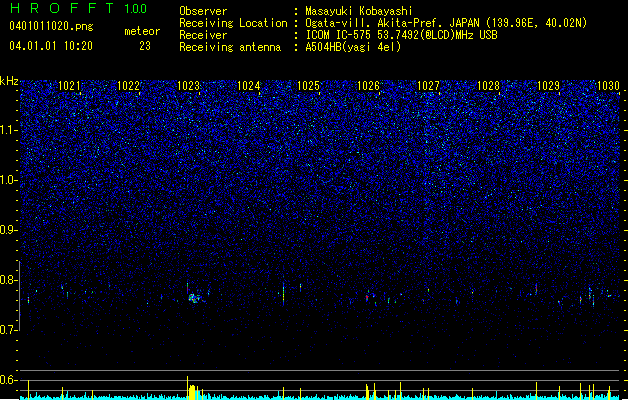Click the Ogata-vill. Akita-Pref. JAPAN location text
This screenshot has height=400, width=629.
click(446, 23)
